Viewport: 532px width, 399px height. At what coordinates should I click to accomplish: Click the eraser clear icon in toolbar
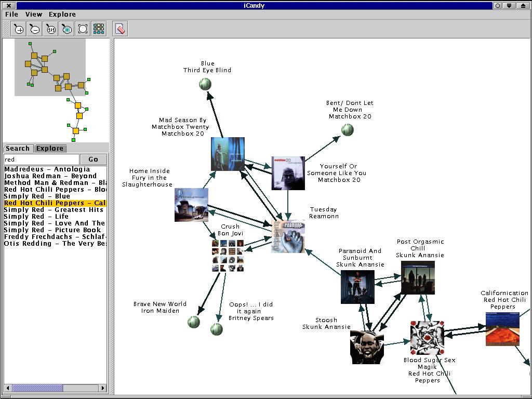[120, 29]
